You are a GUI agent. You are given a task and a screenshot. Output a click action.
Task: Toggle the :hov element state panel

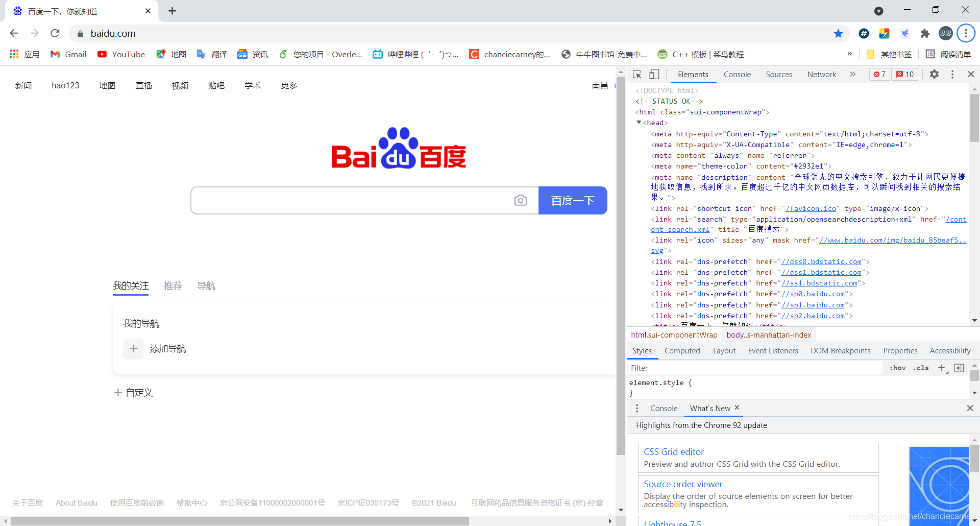click(x=897, y=368)
